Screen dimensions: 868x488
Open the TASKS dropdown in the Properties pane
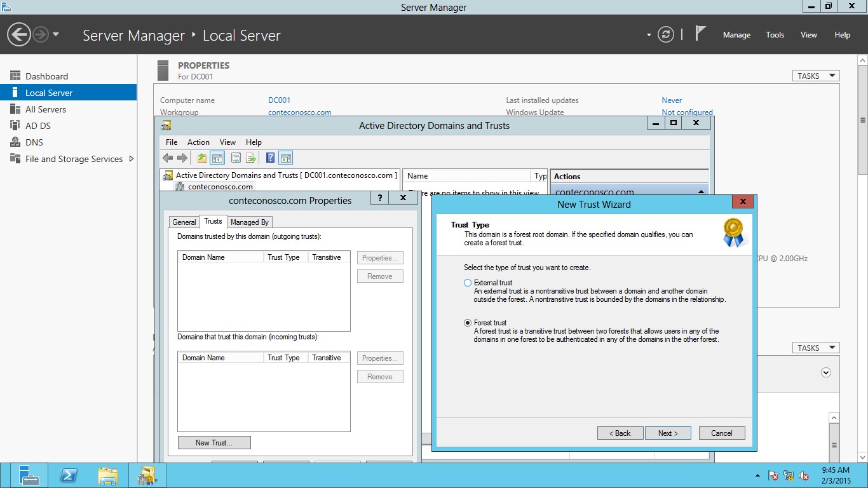[815, 75]
